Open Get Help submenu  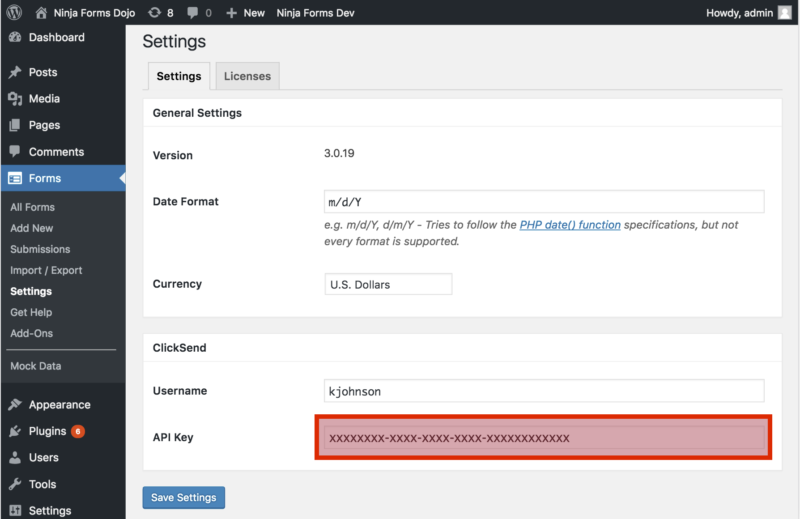pos(31,312)
